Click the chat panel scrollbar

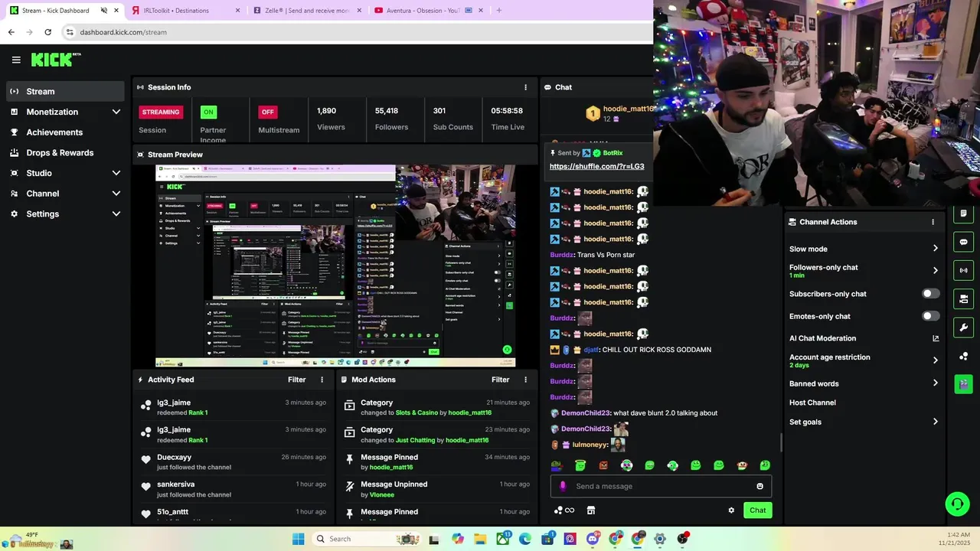click(x=781, y=442)
